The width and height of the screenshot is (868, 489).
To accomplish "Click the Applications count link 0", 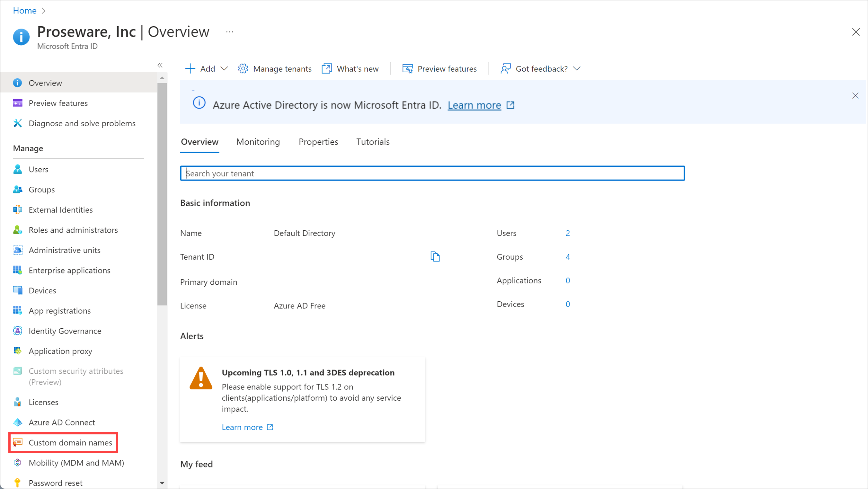I will pos(568,280).
